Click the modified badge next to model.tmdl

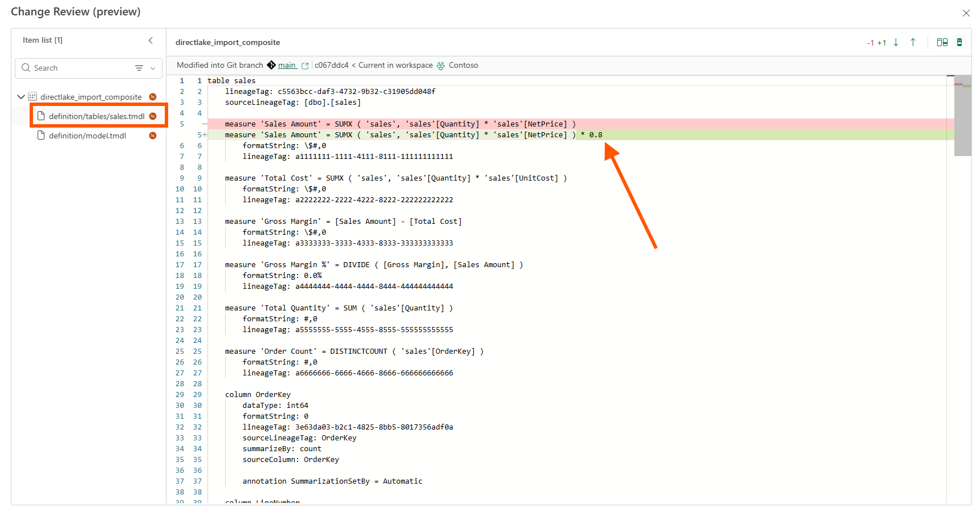pos(153,136)
